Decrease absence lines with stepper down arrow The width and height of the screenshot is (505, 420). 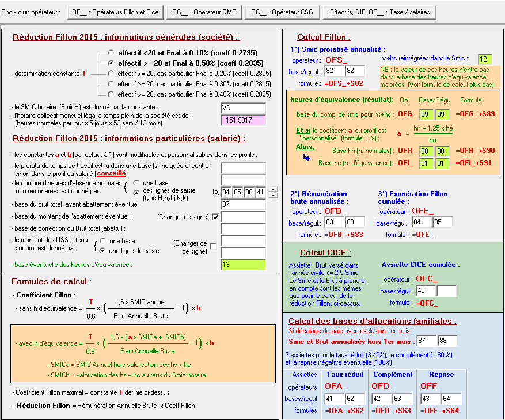click(273, 195)
